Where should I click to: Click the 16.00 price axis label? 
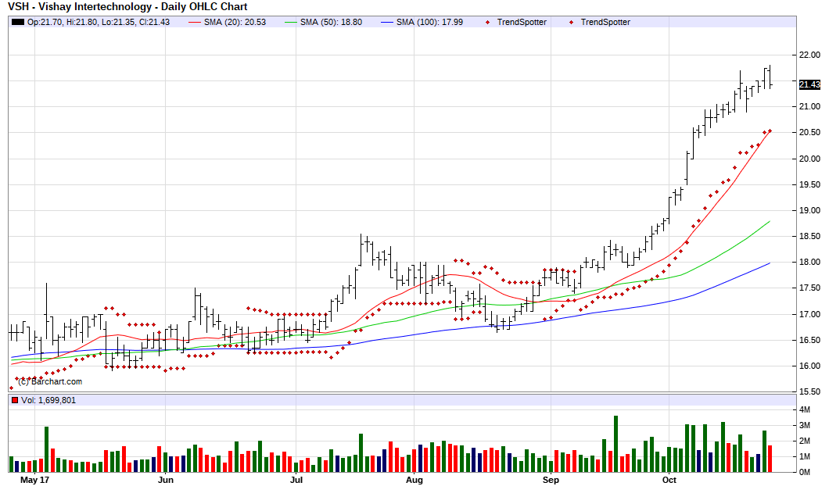click(x=809, y=366)
